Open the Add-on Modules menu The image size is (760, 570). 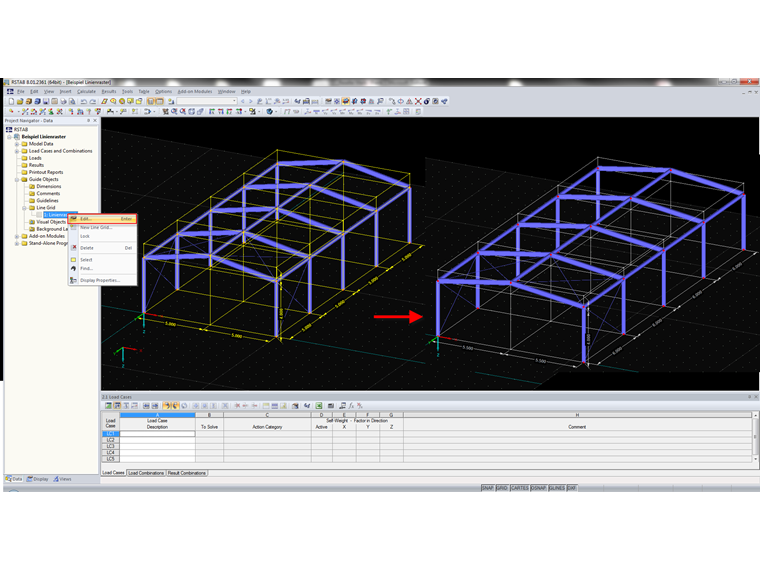tap(195, 91)
